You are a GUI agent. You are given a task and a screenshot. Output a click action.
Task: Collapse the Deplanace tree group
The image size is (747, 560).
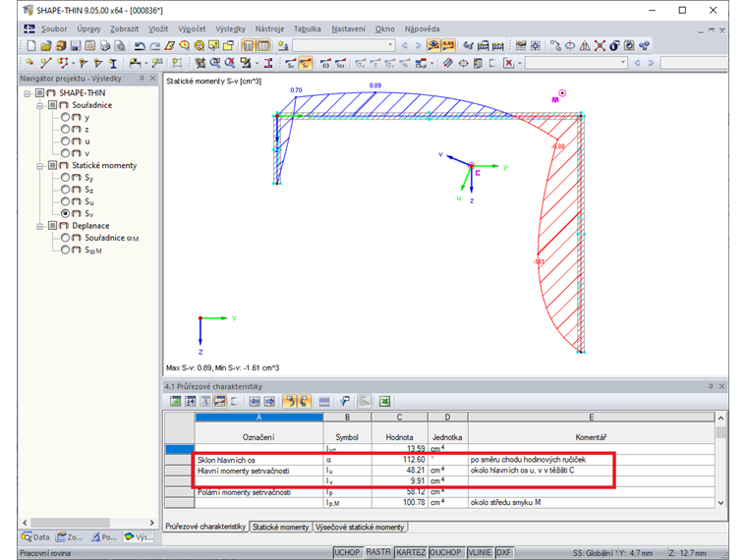[x=40, y=226]
